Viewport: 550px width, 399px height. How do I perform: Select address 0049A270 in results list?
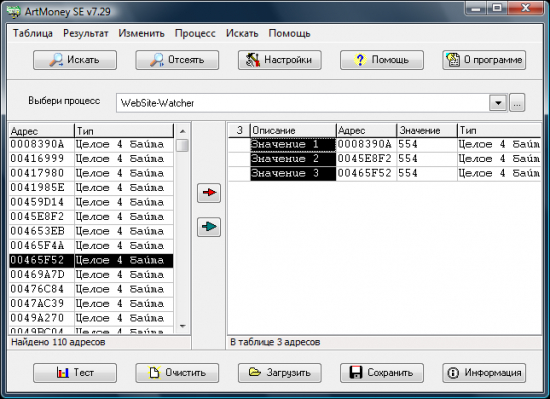point(41,318)
